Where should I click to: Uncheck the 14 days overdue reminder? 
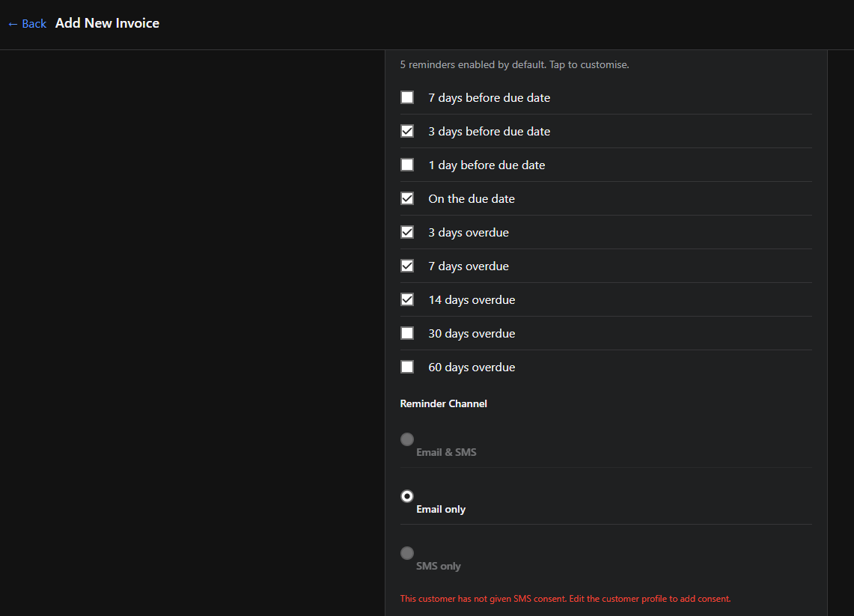407,299
